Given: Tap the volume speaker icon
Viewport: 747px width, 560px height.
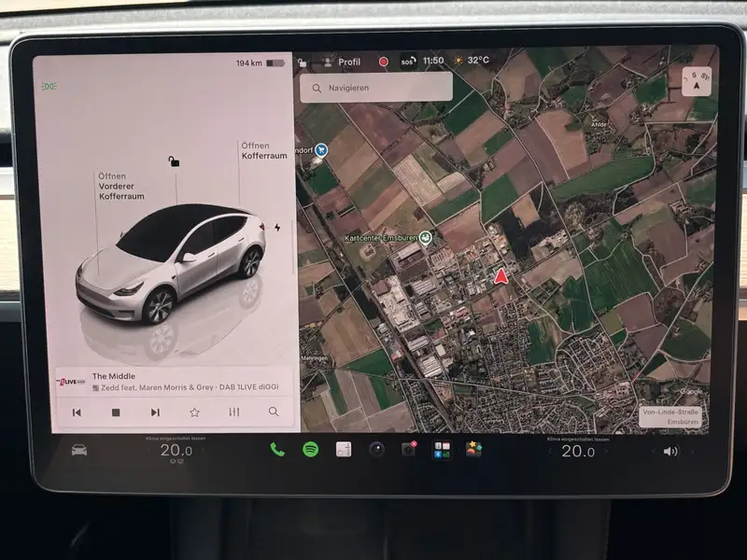Looking at the screenshot, I should (669, 451).
